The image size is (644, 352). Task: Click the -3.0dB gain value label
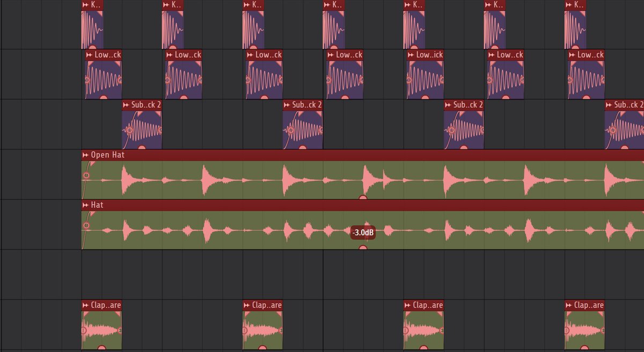(363, 233)
